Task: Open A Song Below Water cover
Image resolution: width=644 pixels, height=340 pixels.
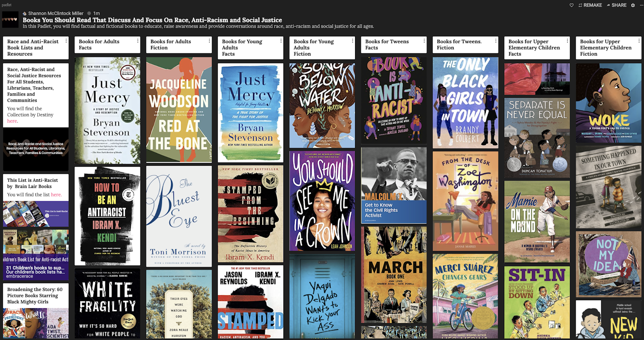Action: (x=322, y=105)
